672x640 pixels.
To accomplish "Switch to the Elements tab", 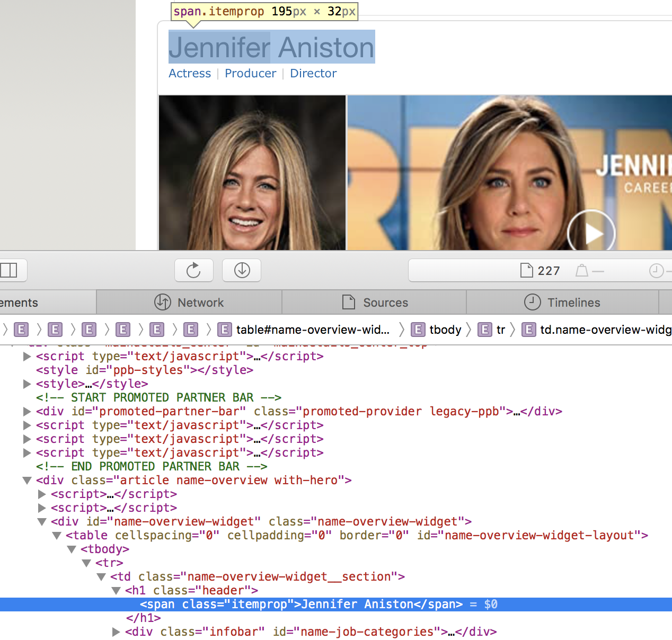I will [x=48, y=303].
